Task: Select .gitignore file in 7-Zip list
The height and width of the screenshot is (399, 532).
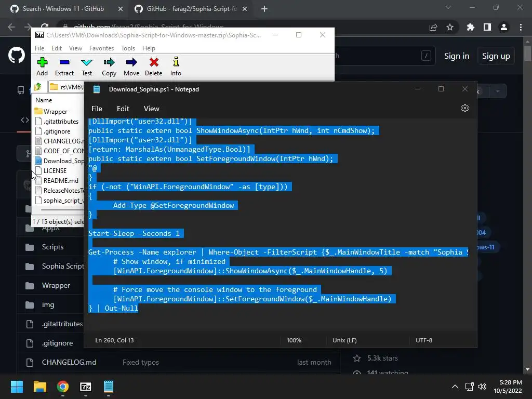Action: [x=57, y=131]
